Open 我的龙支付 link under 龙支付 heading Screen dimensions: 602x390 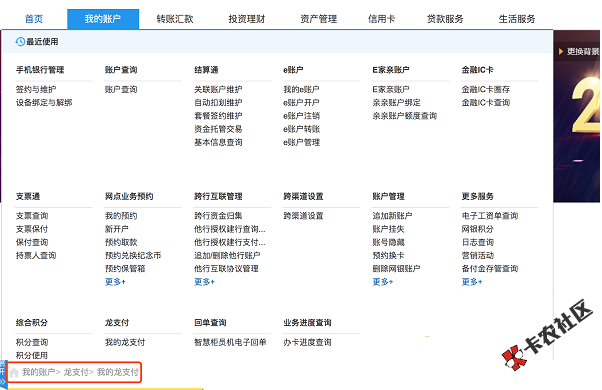coord(125,342)
